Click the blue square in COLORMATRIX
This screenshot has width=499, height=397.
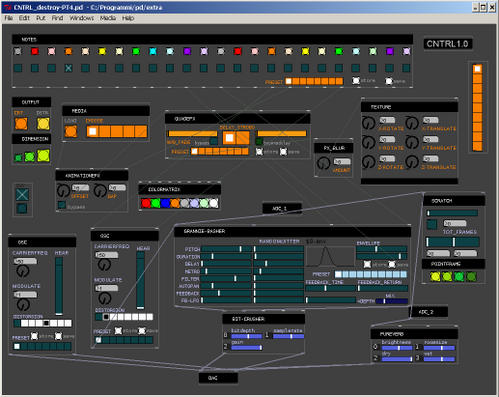point(165,203)
